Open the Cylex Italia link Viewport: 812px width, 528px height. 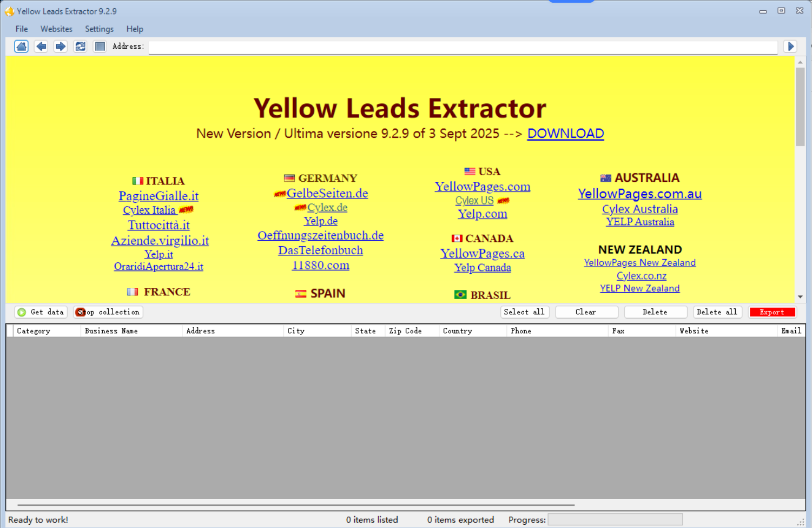(x=149, y=210)
